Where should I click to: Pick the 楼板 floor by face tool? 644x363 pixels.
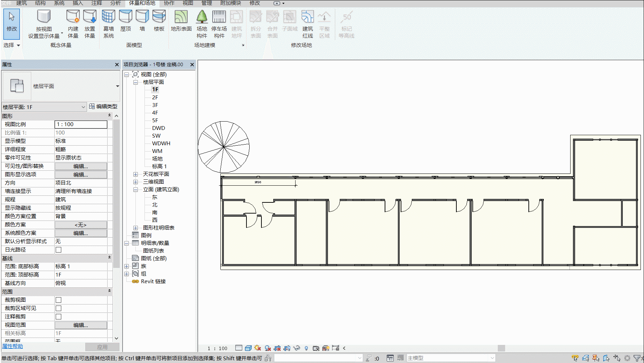(x=159, y=21)
